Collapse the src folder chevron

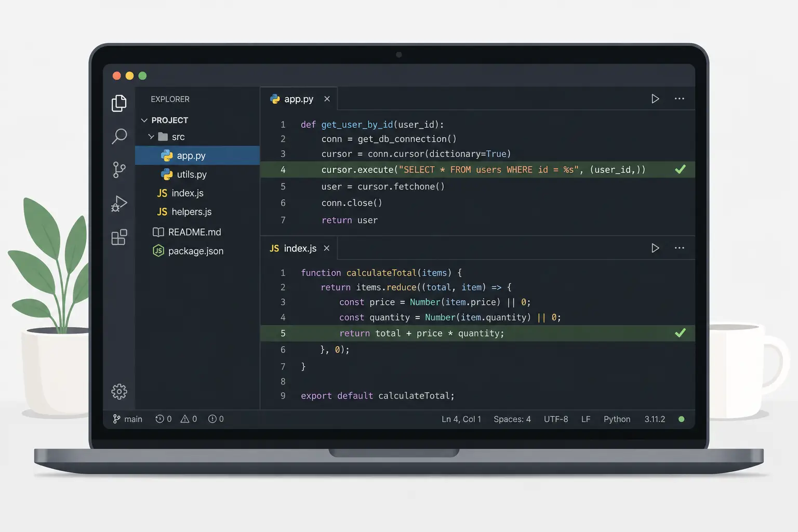pyautogui.click(x=151, y=137)
